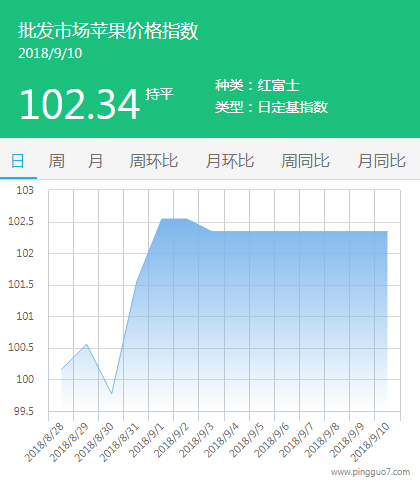Click the chart peak point at 2018/9/1
420x483 pixels.
tap(162, 219)
